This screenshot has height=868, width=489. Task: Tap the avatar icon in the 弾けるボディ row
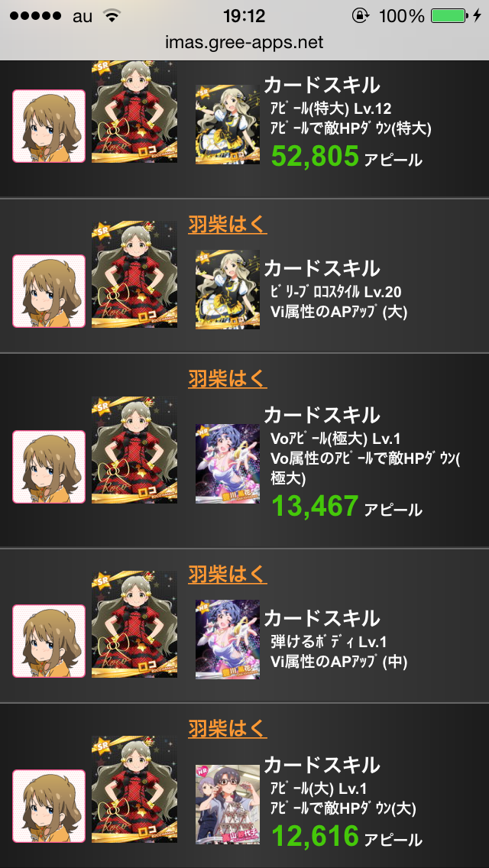click(x=49, y=641)
